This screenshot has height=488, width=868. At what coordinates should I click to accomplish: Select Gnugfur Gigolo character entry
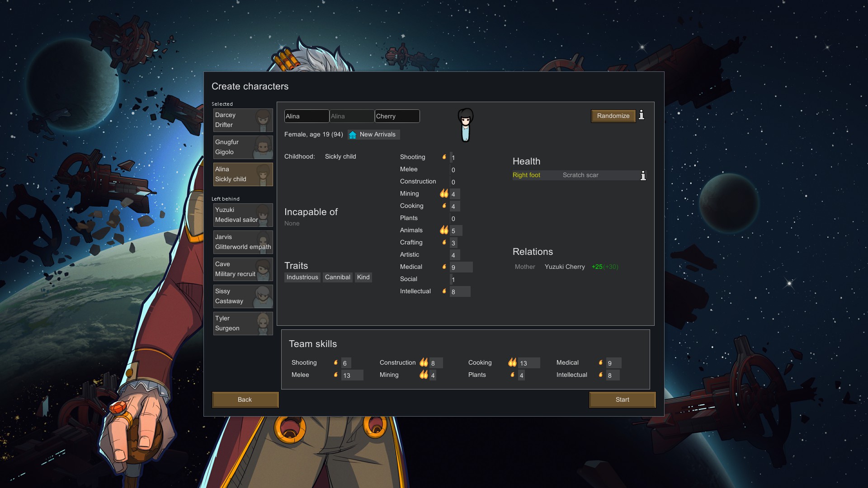243,147
